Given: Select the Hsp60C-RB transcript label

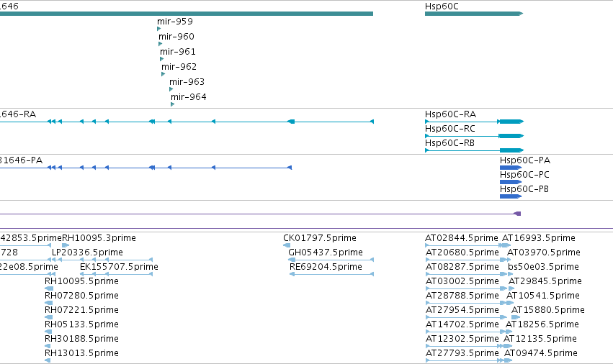Looking at the screenshot, I should coord(449,143).
